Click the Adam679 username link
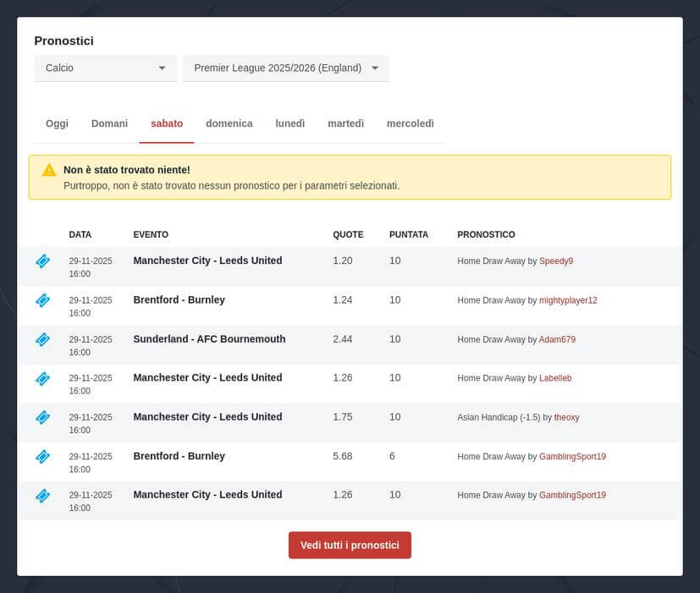700x593 pixels. pyautogui.click(x=557, y=339)
